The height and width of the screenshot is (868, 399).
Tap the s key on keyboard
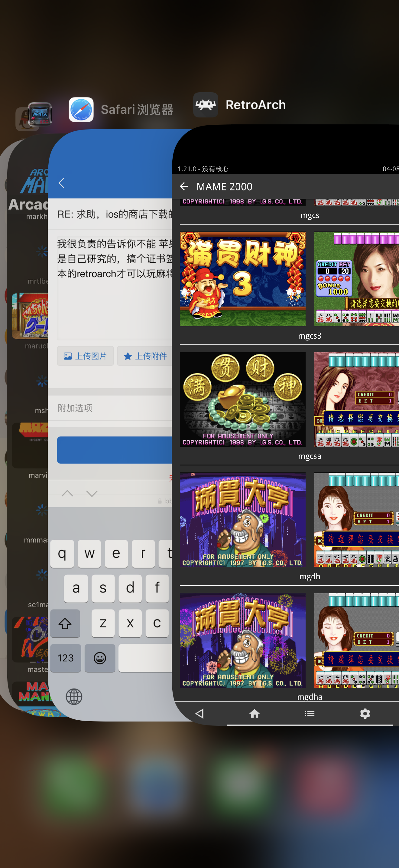click(103, 588)
